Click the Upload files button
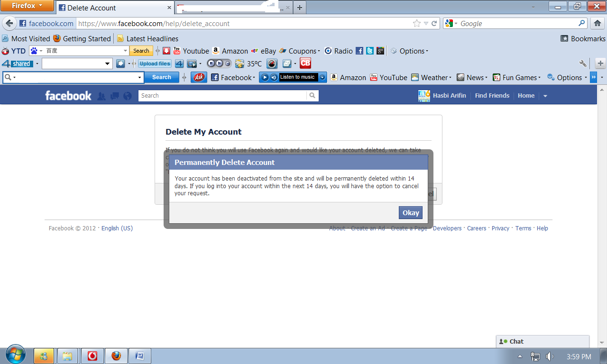 (x=155, y=64)
